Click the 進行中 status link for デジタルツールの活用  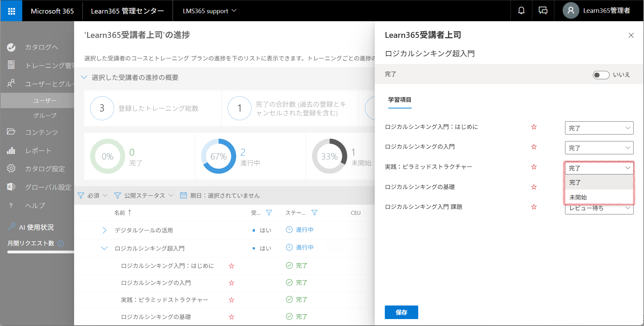click(305, 230)
